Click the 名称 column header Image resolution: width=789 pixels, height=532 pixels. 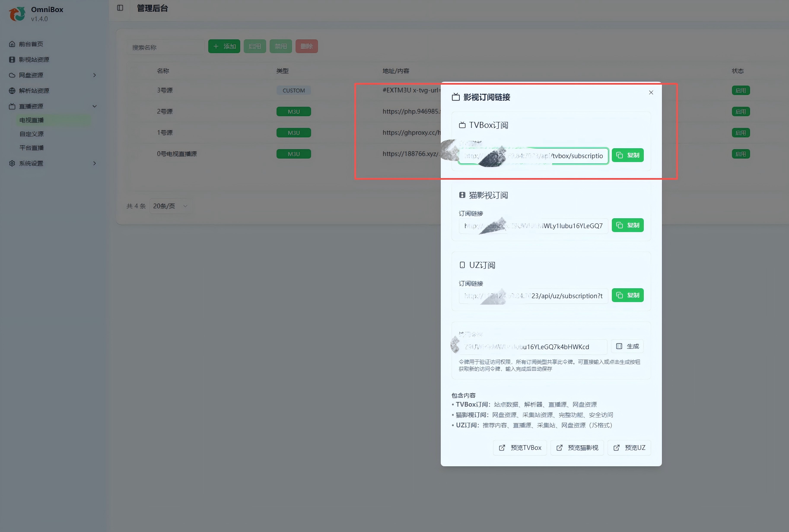coord(163,71)
